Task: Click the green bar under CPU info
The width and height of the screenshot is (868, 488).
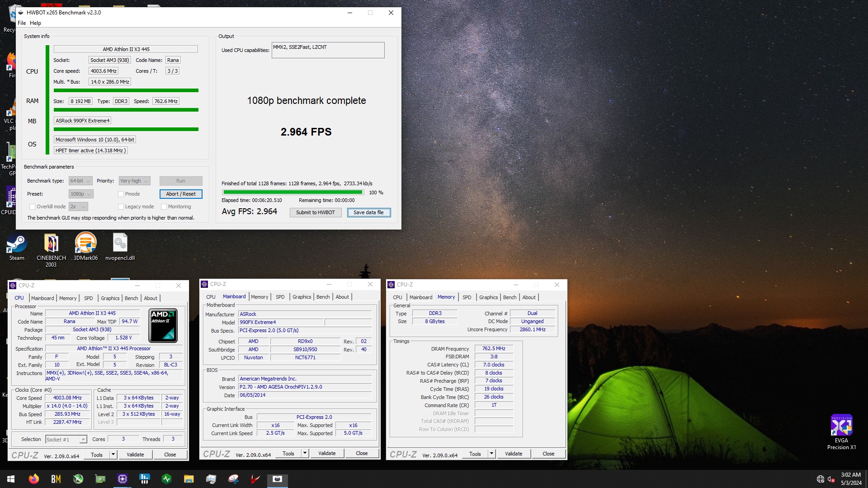Action: (x=126, y=90)
